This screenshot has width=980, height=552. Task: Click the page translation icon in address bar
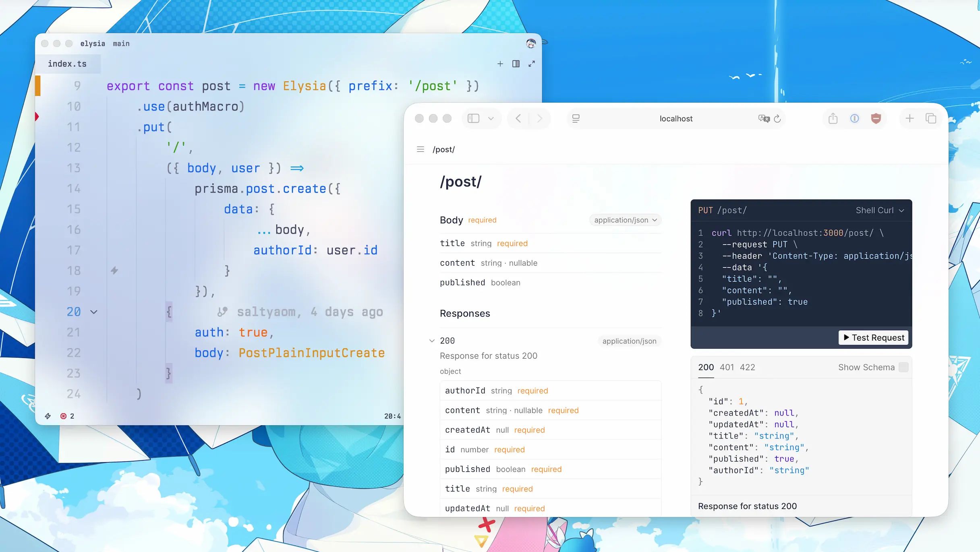click(763, 118)
